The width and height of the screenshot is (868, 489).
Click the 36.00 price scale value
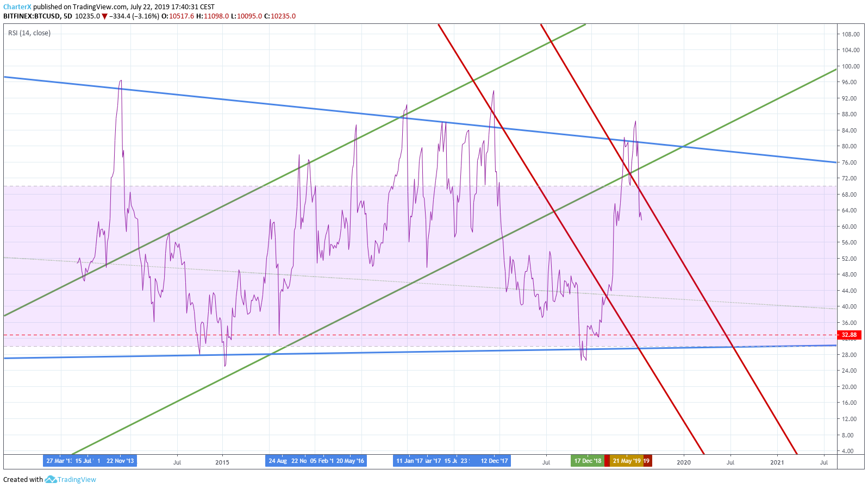click(849, 323)
